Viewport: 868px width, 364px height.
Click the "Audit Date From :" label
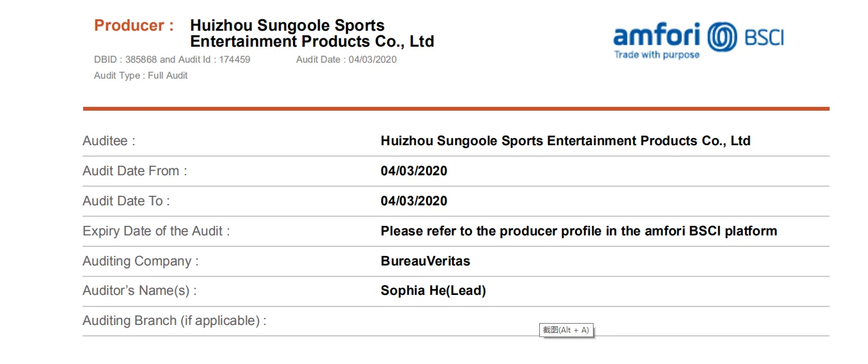coord(134,171)
